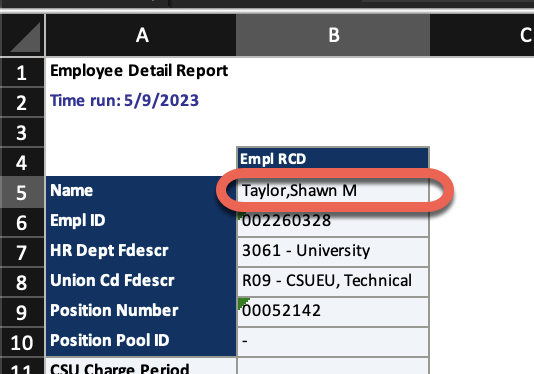Select cell with value 00052142
The image size is (534, 374).
(333, 312)
